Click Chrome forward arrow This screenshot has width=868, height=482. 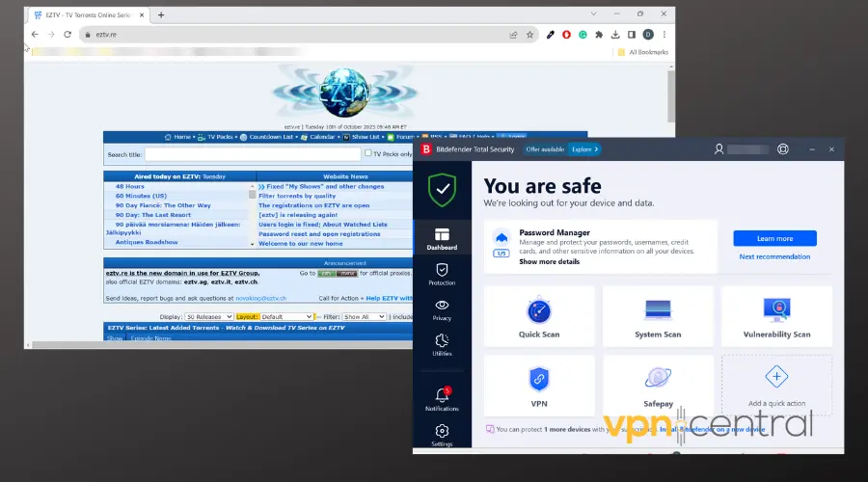tap(51, 35)
